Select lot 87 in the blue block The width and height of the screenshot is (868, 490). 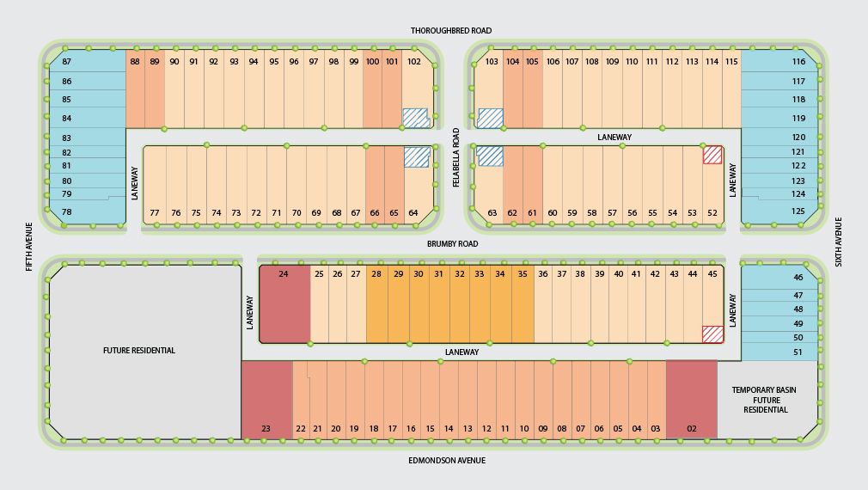tap(88, 61)
